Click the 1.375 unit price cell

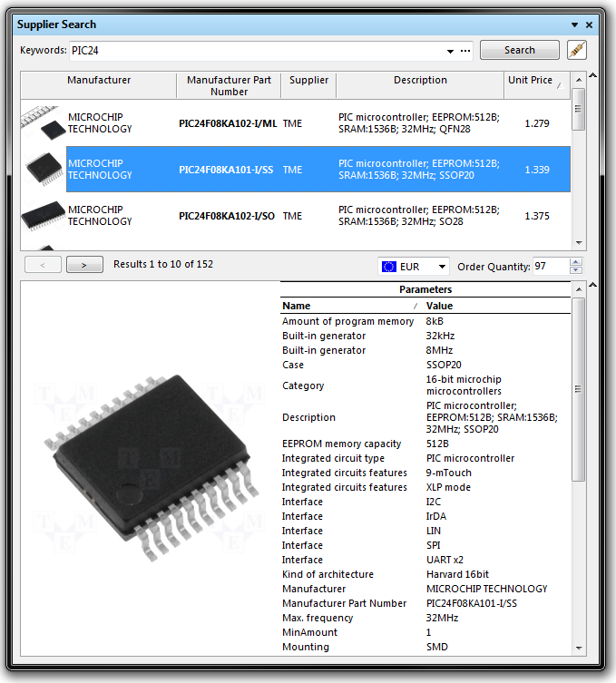click(537, 216)
